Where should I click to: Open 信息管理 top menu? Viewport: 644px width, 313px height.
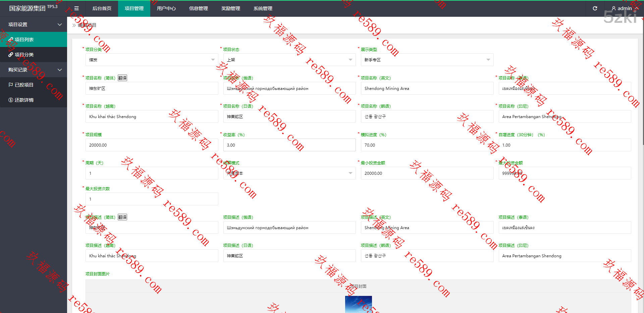point(199,8)
